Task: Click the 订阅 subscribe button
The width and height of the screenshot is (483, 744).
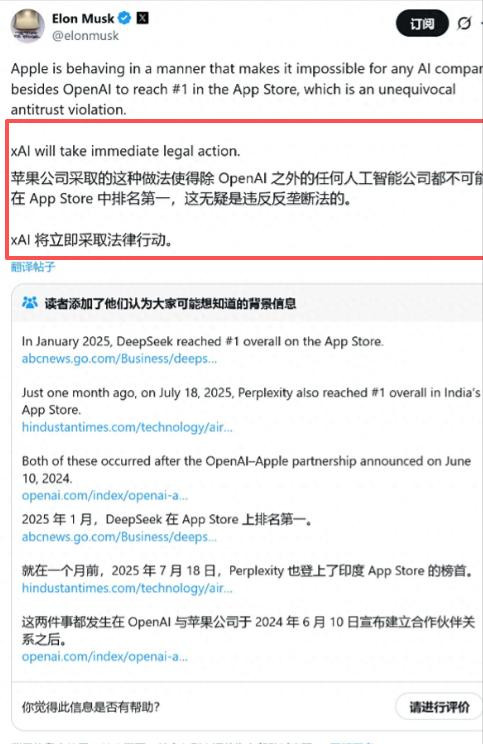Action: click(x=422, y=23)
